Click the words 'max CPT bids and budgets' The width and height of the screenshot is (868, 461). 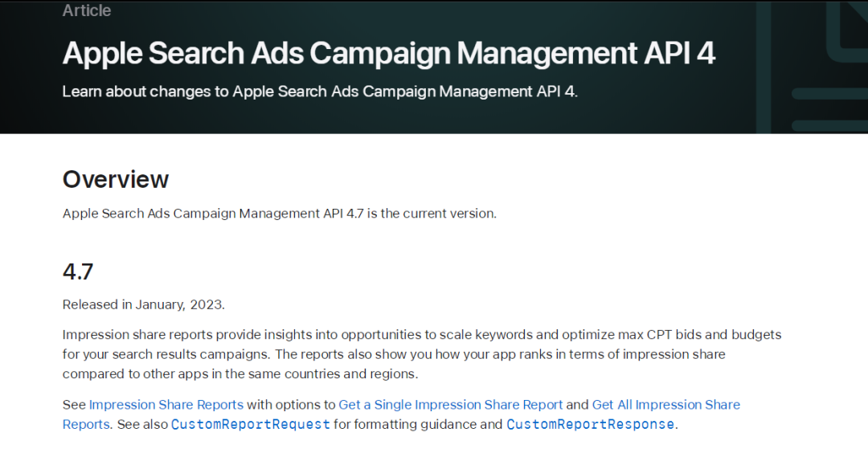pos(704,334)
